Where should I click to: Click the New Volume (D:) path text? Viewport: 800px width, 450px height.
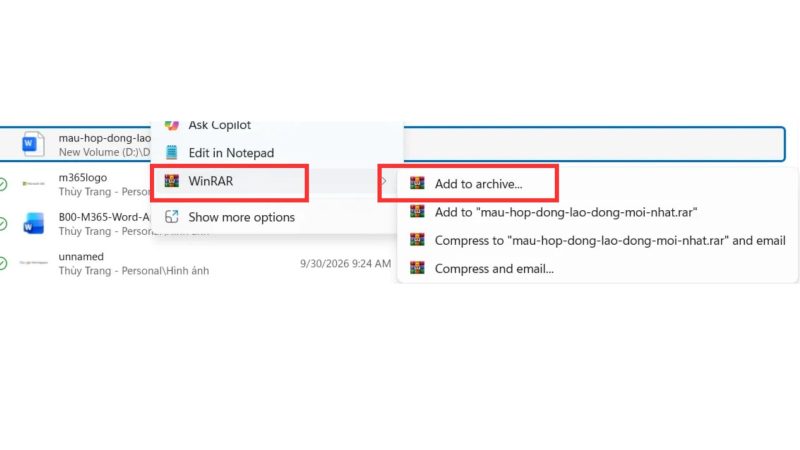click(104, 152)
